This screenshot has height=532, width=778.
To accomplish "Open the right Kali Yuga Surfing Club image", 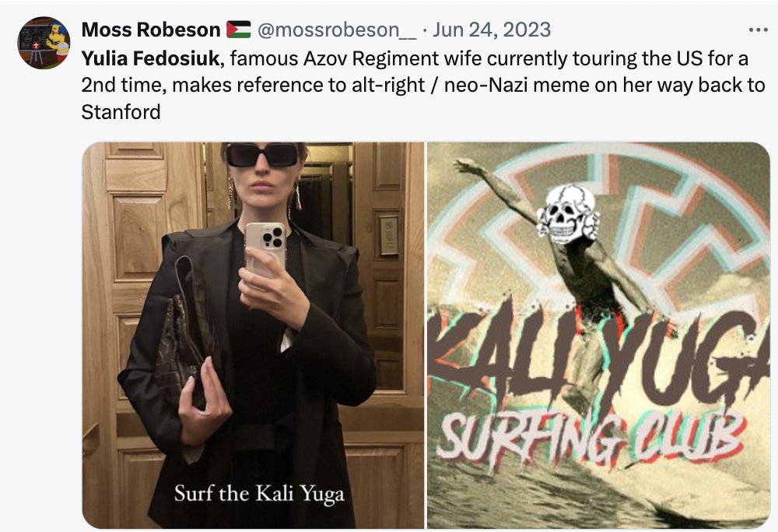I will coord(598,335).
